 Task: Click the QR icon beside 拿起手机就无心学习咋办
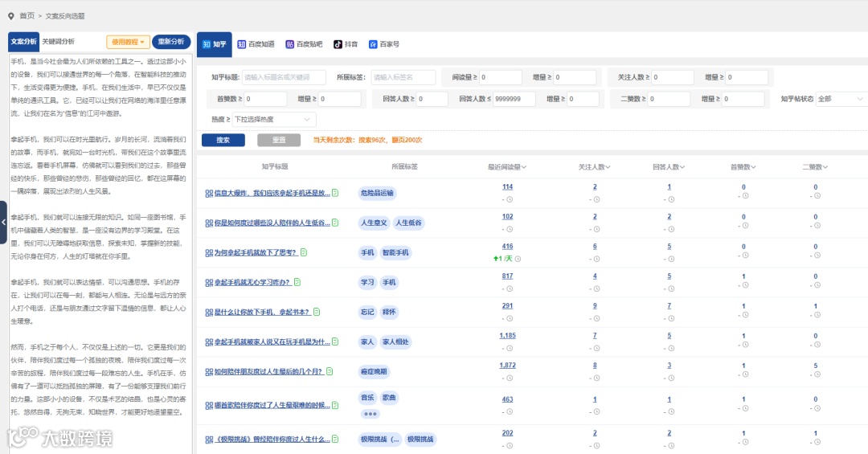point(209,282)
